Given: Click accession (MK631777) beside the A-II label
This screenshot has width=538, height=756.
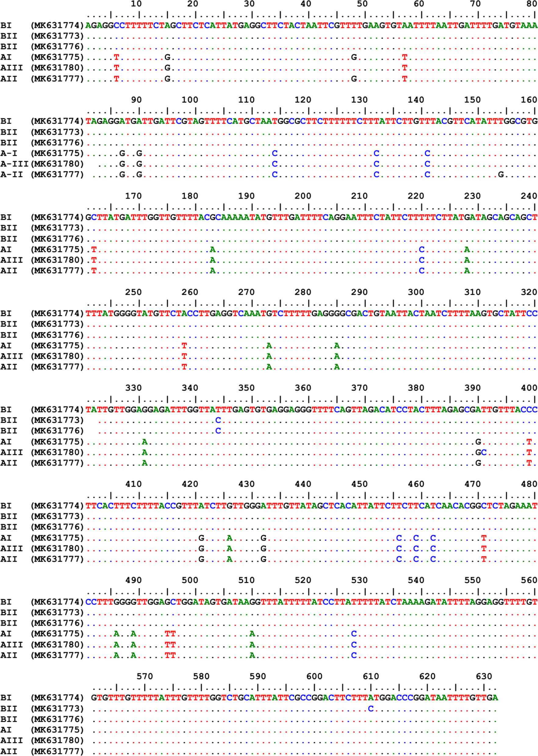Looking at the screenshot, I should tap(57, 174).
